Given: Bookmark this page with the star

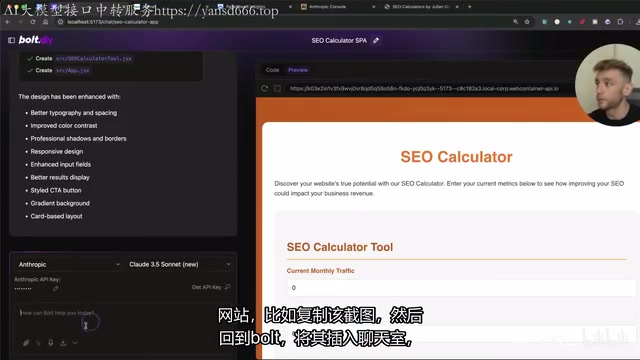Looking at the screenshot, I should point(527,22).
